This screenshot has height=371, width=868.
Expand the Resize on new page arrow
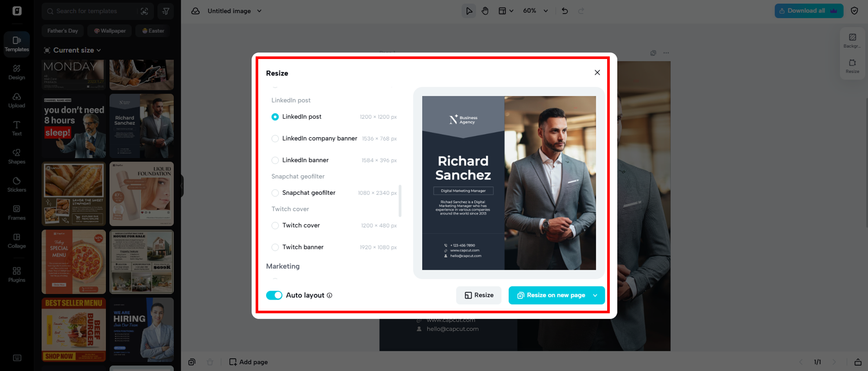(595, 295)
